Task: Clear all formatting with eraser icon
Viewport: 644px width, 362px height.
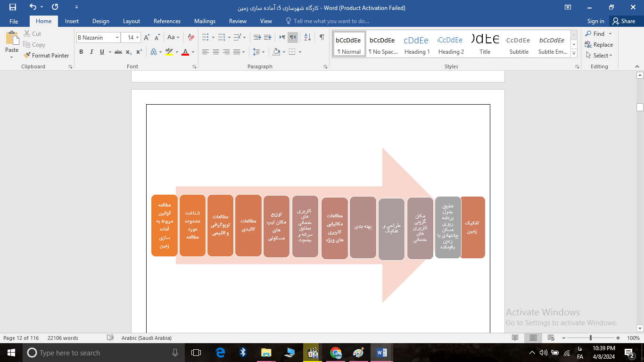Action: [x=191, y=37]
